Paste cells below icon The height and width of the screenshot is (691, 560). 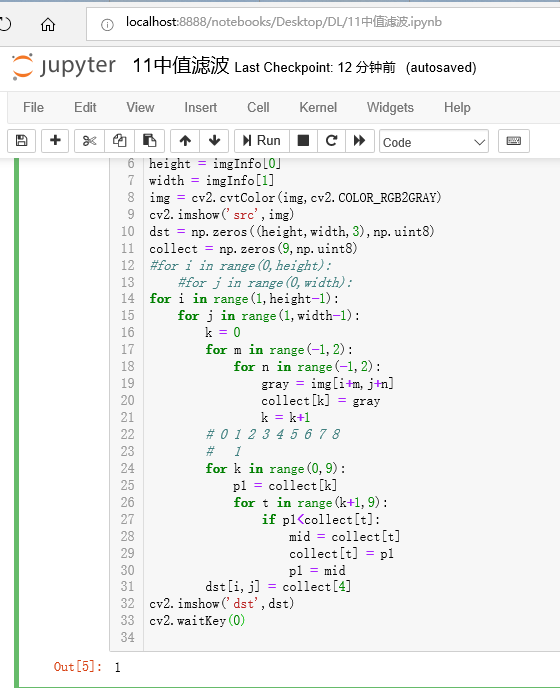[149, 141]
